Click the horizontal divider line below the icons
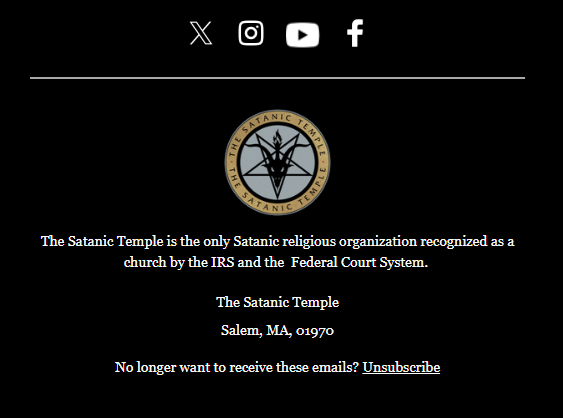The width and height of the screenshot is (563, 418). click(x=278, y=78)
